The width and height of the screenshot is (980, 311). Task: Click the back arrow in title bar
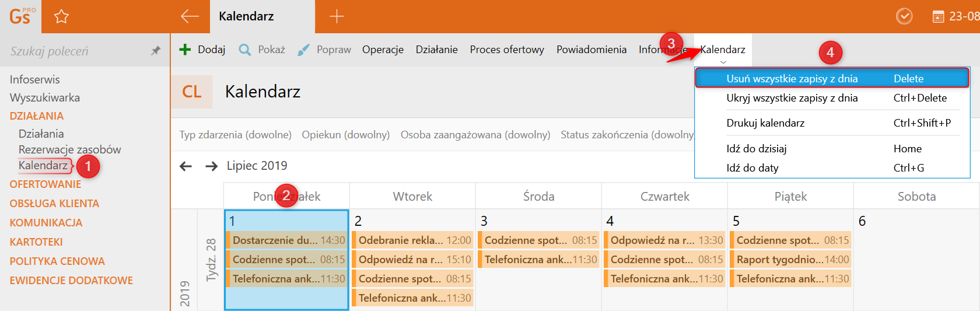pyautogui.click(x=190, y=16)
